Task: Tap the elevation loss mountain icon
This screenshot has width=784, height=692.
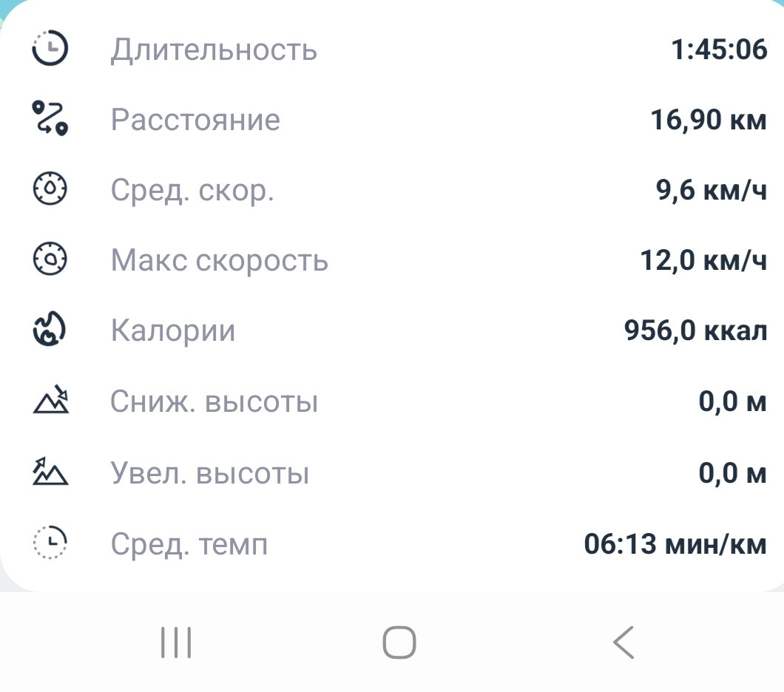Action: (50, 399)
